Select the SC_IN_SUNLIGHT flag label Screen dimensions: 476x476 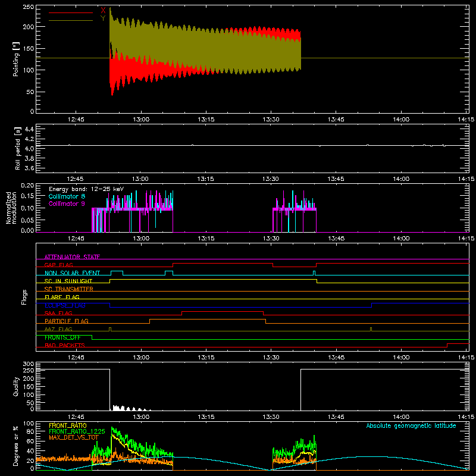68,281
